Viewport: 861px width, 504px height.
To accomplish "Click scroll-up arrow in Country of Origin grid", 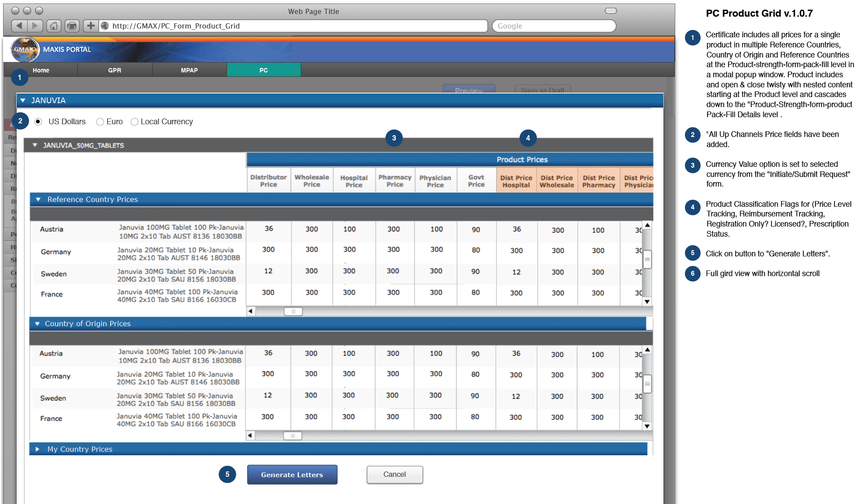I will tap(647, 350).
